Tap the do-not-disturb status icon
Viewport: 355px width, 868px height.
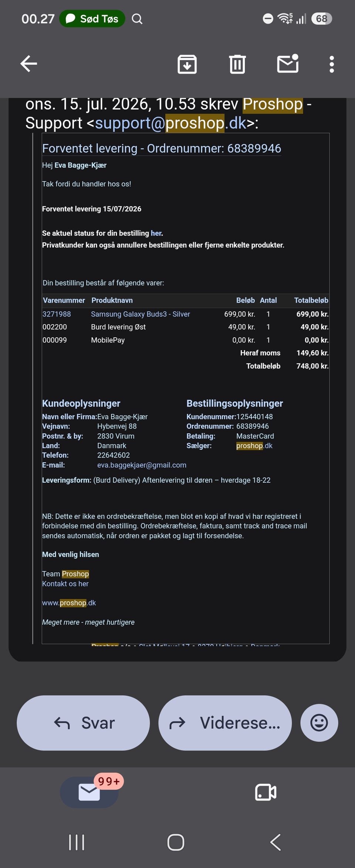268,18
